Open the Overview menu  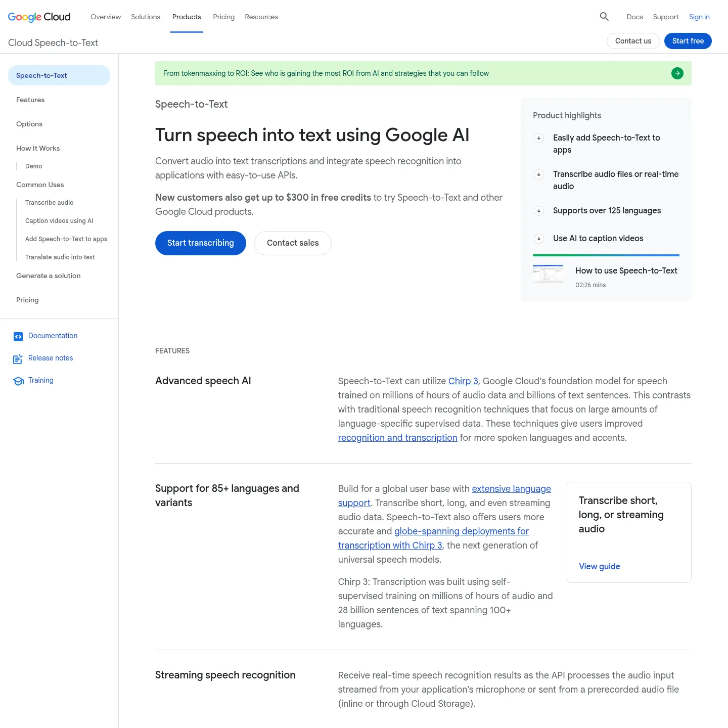coord(106,17)
